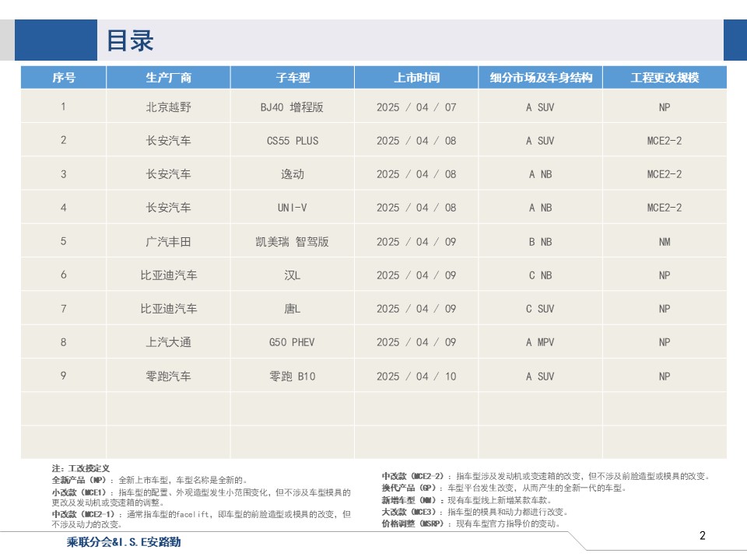Click the 逸动 model cell
This screenshot has height=560, width=747.
[x=293, y=174]
